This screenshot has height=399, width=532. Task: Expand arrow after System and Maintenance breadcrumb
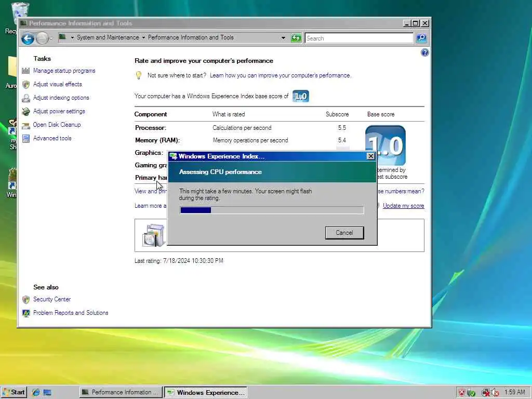[x=143, y=37]
